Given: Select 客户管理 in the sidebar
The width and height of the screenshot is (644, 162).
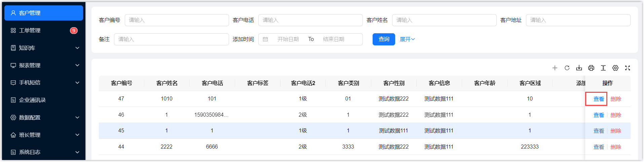Looking at the screenshot, I should coord(44,13).
